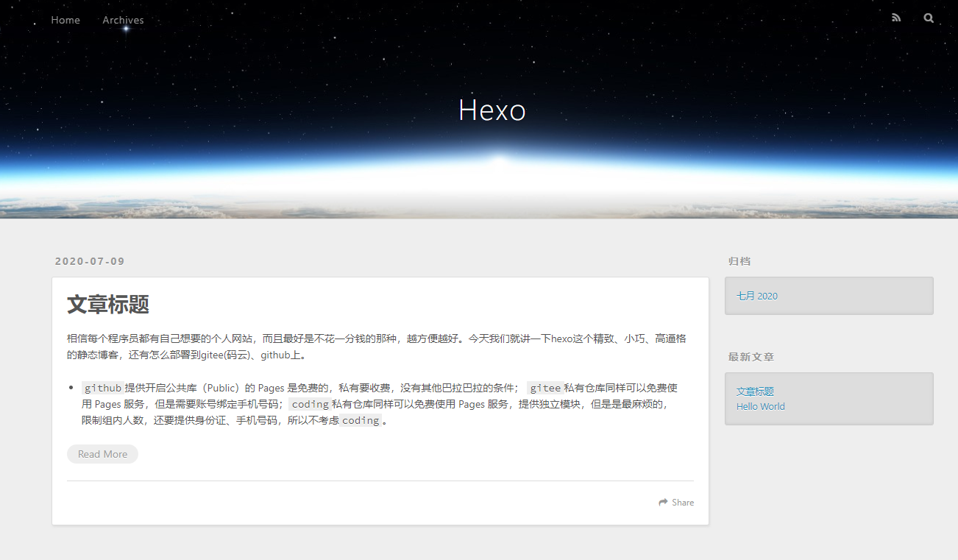958x560 pixels.
Task: Open the Archives menu item
Action: click(x=123, y=20)
